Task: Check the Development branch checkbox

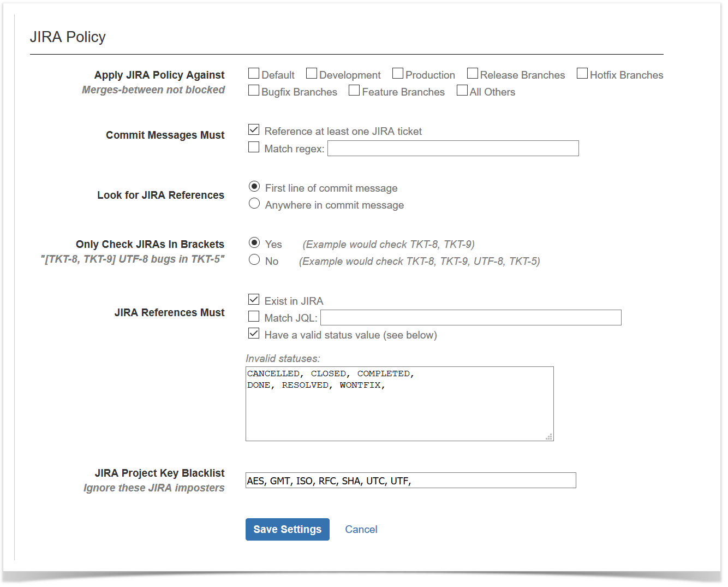Action: [312, 74]
